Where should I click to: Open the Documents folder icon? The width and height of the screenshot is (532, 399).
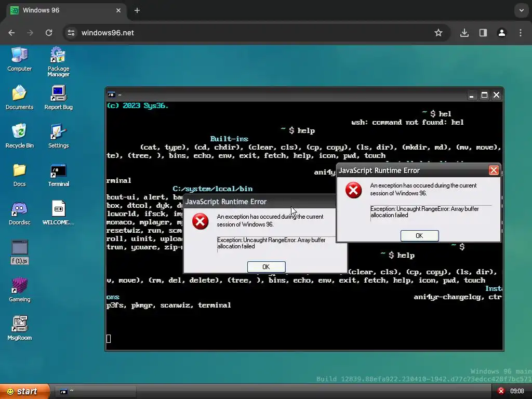(x=19, y=97)
